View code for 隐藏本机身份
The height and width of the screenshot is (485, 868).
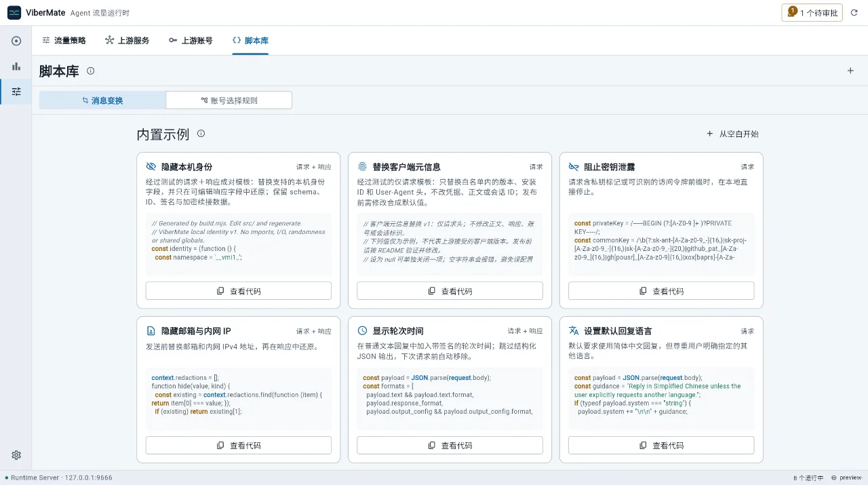coord(239,291)
